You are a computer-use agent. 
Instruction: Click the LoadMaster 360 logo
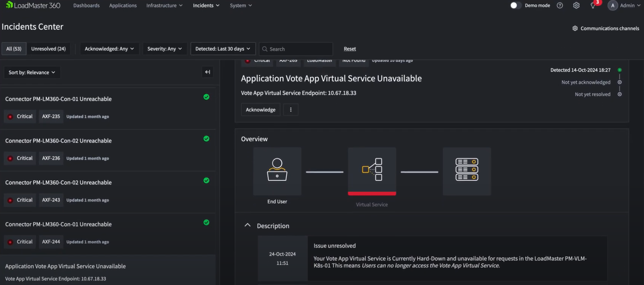click(33, 5)
